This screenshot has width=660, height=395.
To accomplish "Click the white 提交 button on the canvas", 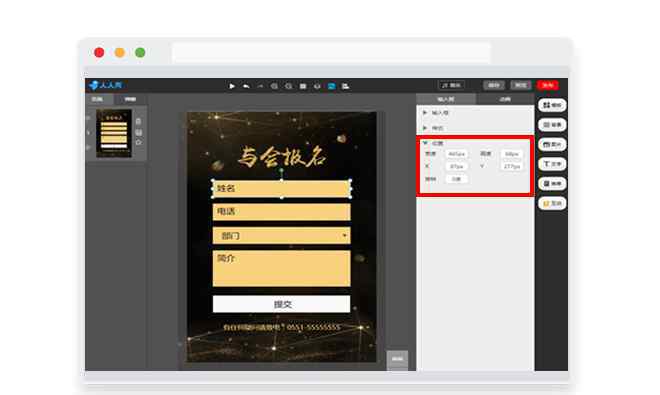I will click(282, 304).
